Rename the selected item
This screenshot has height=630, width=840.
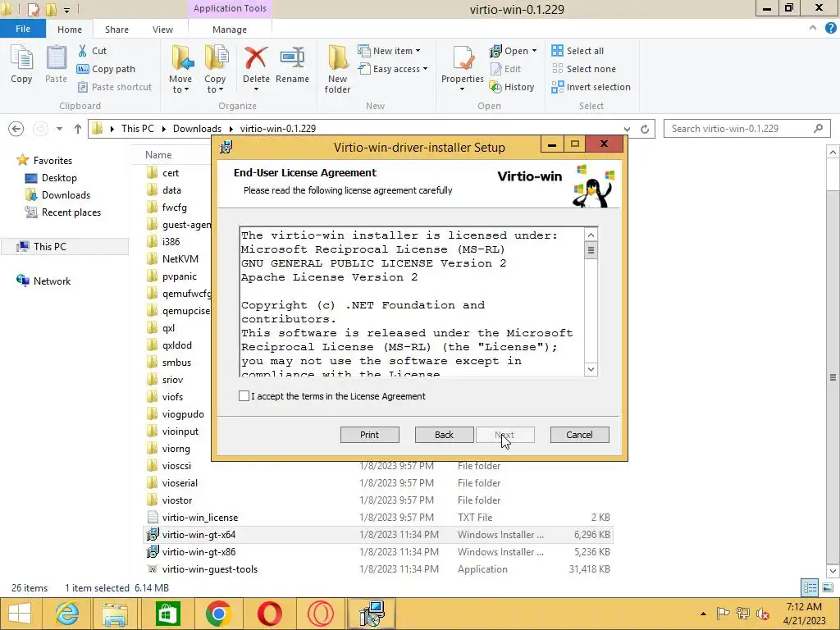[293, 64]
